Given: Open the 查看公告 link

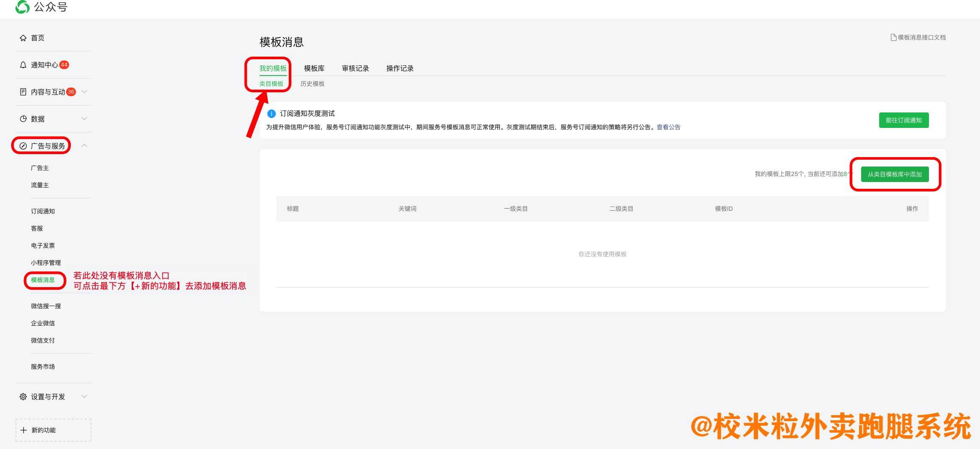Looking at the screenshot, I should click(x=668, y=127).
